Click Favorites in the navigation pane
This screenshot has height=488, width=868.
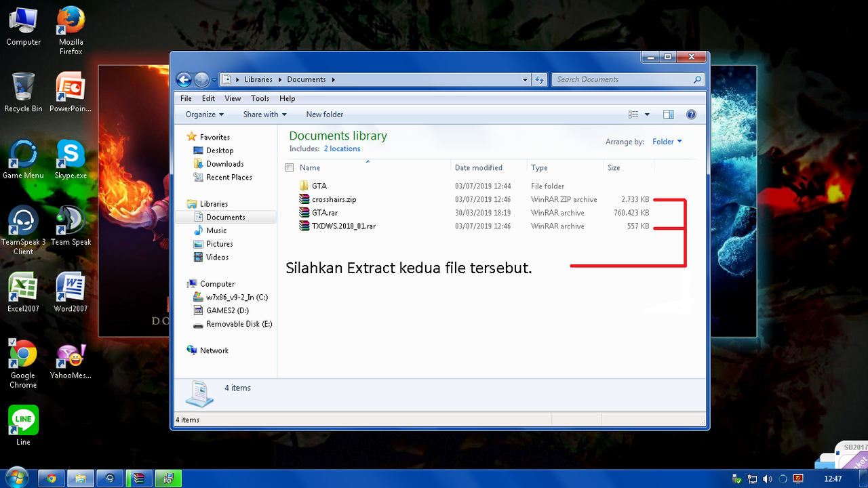[x=214, y=137]
